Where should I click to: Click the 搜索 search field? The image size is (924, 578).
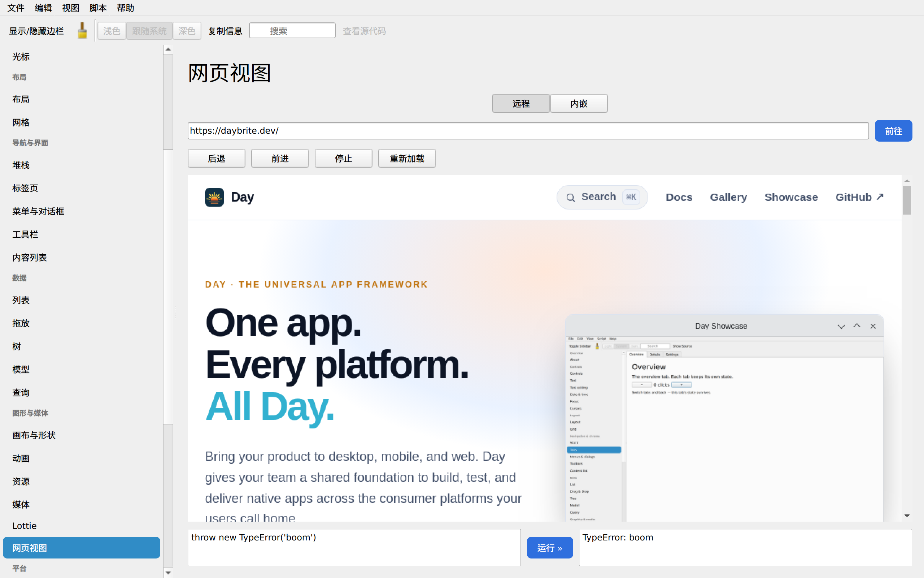coord(292,31)
